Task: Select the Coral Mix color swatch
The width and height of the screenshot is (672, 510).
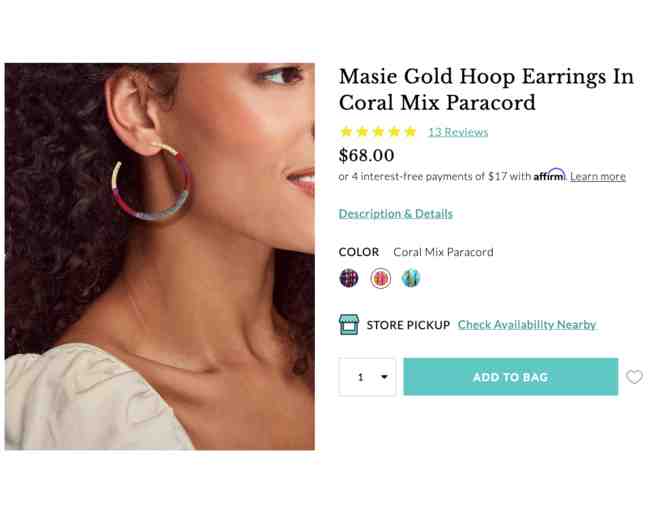Action: tap(380, 278)
